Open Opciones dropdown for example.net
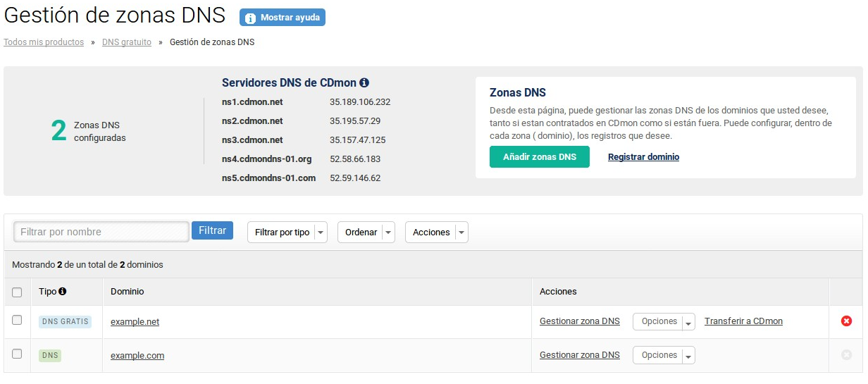This screenshot has width=868, height=384. click(x=663, y=321)
